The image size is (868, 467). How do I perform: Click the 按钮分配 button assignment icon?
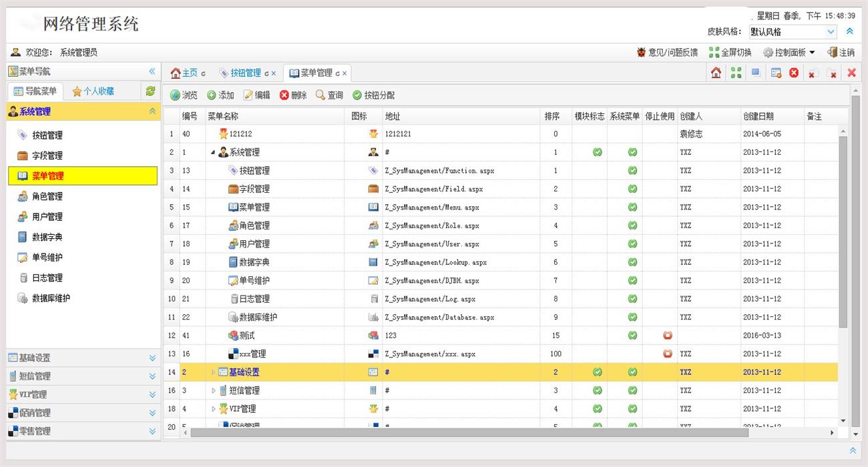(x=373, y=95)
